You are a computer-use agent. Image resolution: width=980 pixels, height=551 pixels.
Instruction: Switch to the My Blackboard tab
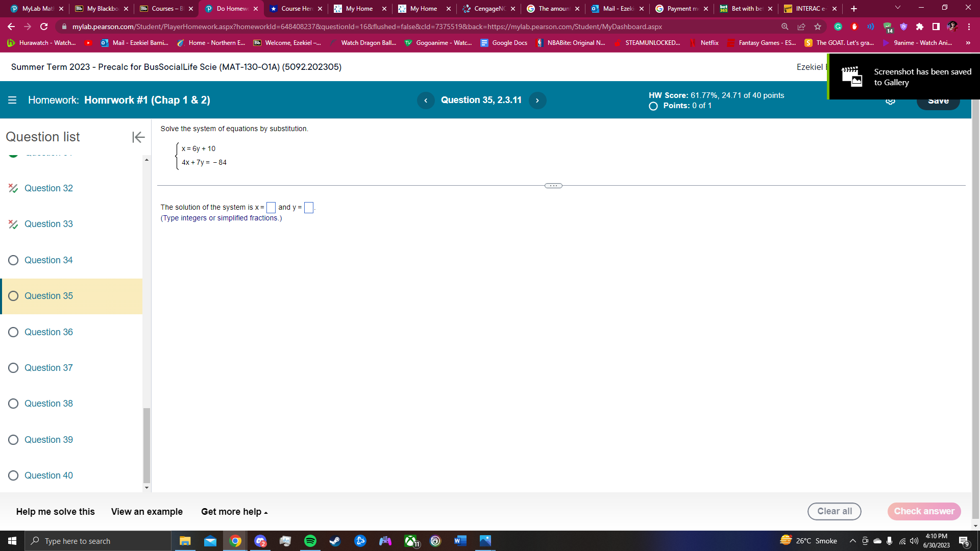(x=102, y=9)
